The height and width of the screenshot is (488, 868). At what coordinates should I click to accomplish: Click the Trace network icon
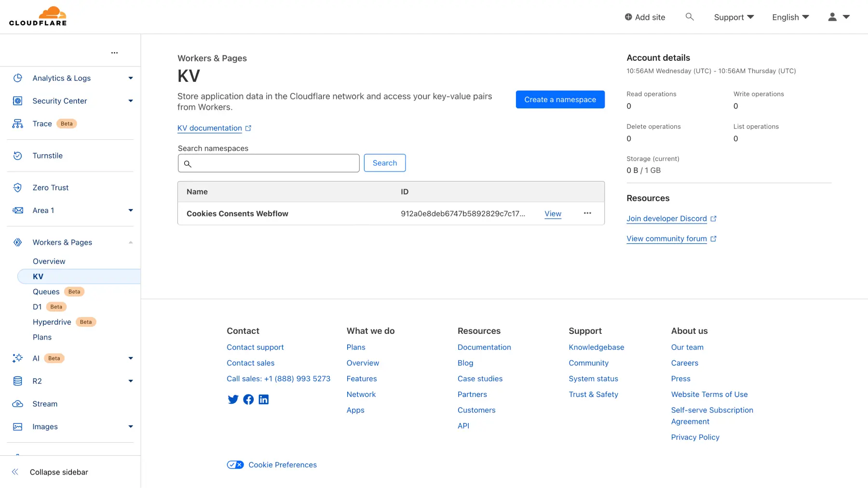18,124
